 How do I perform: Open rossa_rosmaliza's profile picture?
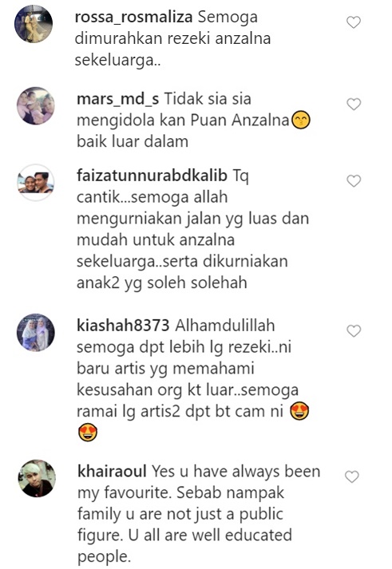click(x=34, y=24)
